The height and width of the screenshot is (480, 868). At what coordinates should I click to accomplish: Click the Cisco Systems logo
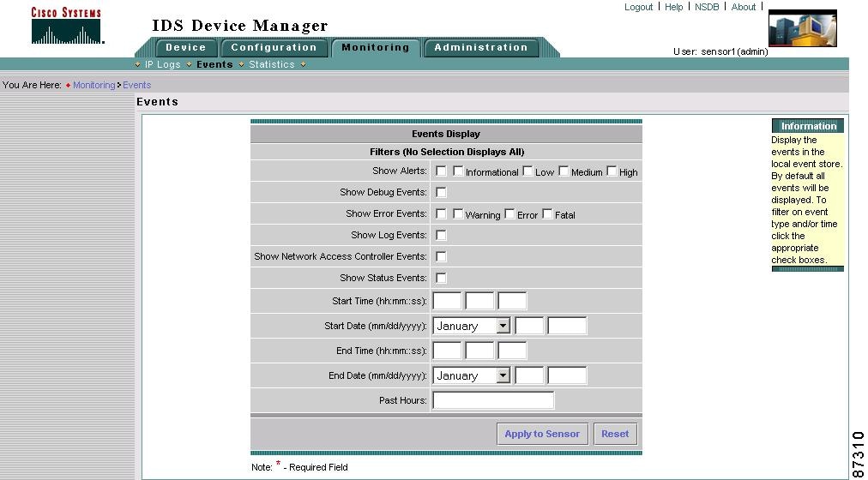click(66, 26)
